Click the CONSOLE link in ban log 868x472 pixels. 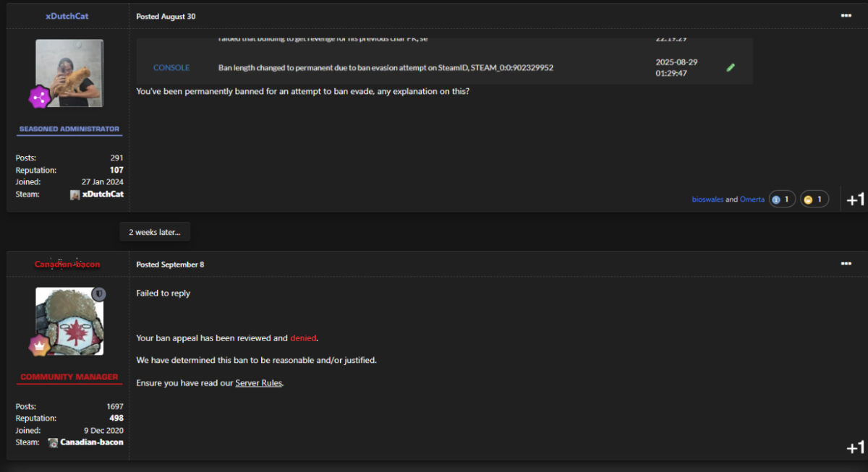click(171, 68)
